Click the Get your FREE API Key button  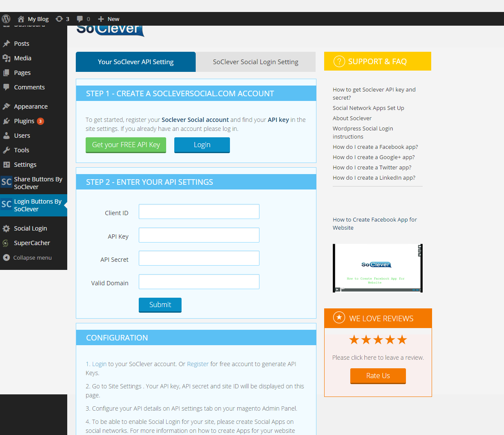(125, 145)
